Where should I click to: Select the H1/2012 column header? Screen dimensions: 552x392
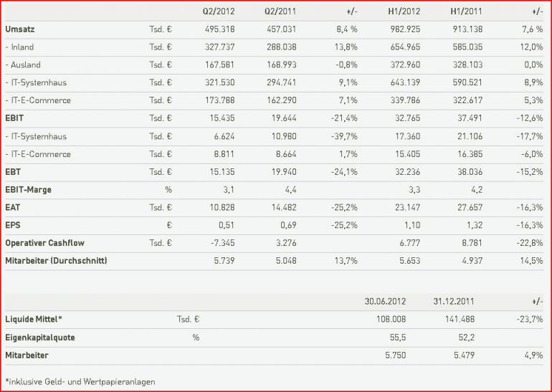pos(404,11)
